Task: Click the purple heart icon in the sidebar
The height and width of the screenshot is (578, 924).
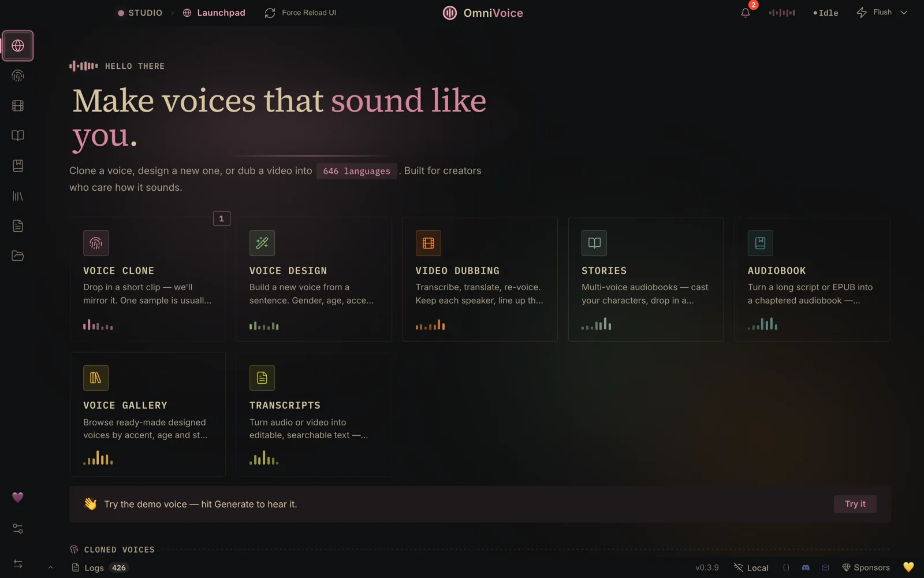Action: point(18,497)
